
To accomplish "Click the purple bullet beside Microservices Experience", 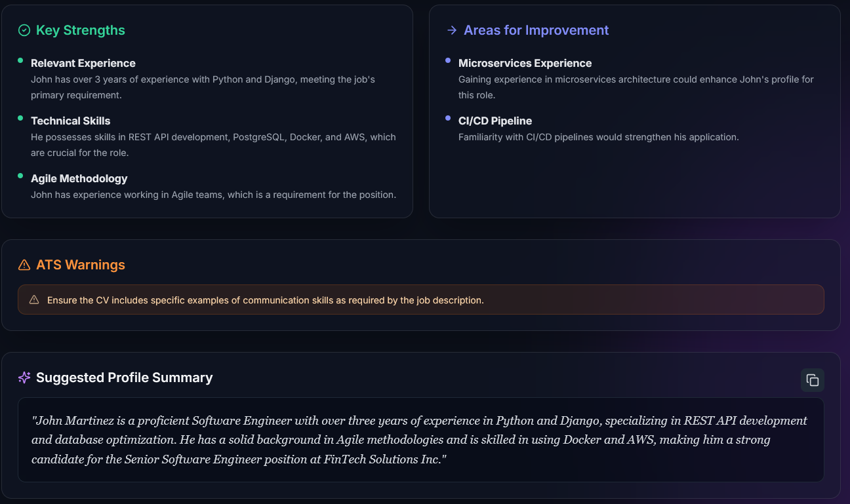I will click(448, 60).
